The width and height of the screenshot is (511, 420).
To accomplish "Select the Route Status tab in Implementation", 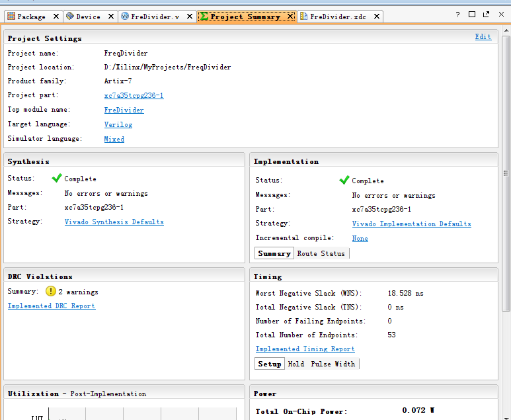I will (x=321, y=253).
